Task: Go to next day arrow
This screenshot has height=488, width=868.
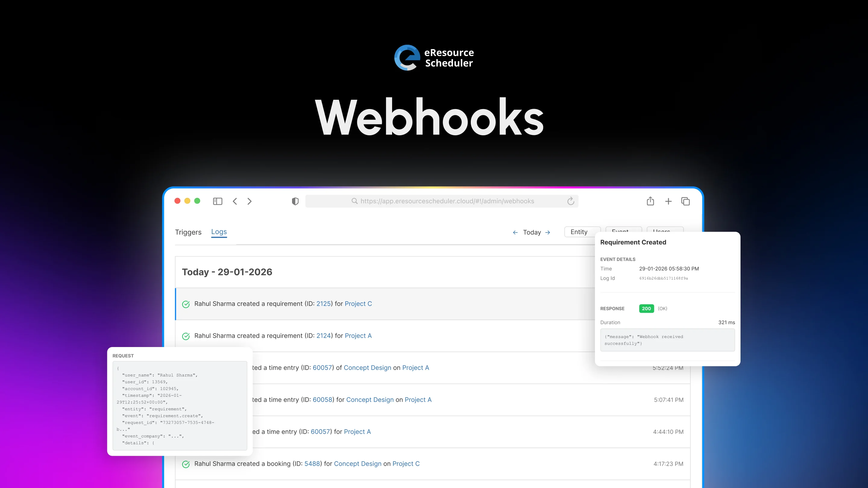Action: 548,232
